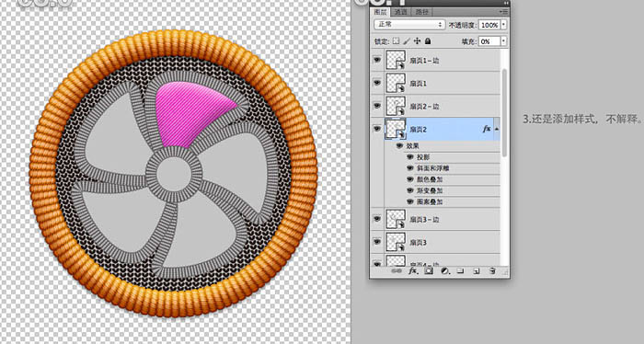Click the 颜色叠加 effect entry
Screen dimensions: 644x344
coord(430,179)
